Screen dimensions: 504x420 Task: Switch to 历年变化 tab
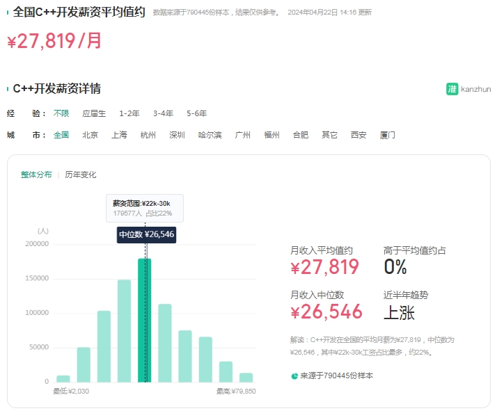(80, 175)
